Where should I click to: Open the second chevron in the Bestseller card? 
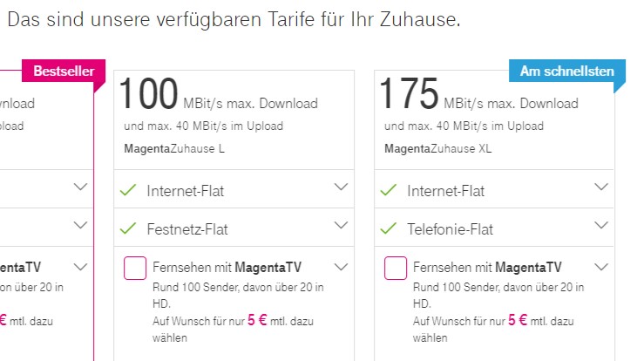pos(80,225)
